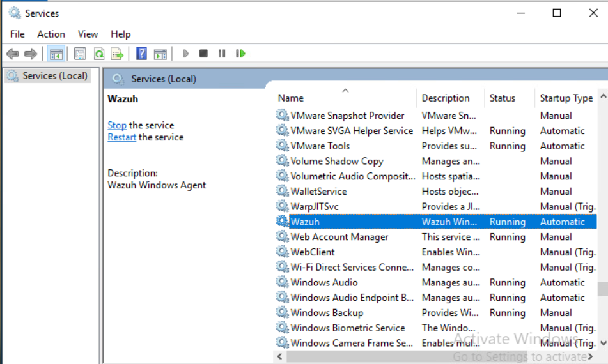Click the horizontal scrollbar left arrow

279,356
